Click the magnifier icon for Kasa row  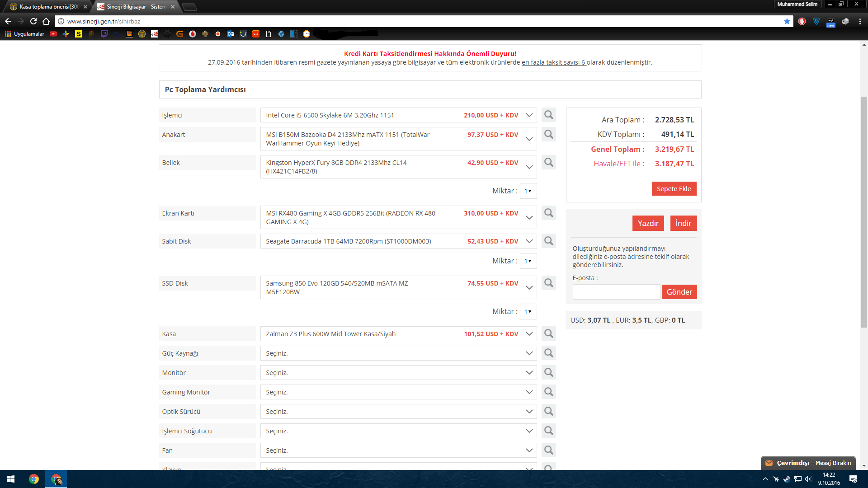point(548,333)
